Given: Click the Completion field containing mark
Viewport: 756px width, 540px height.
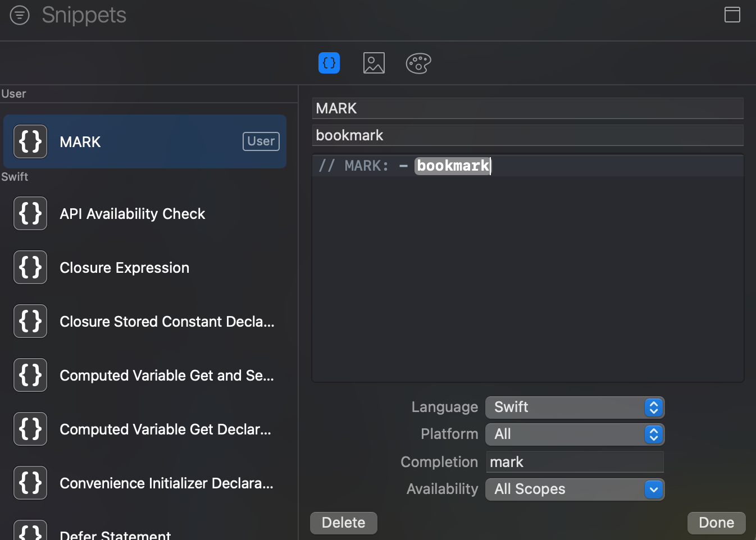Looking at the screenshot, I should 575,462.
